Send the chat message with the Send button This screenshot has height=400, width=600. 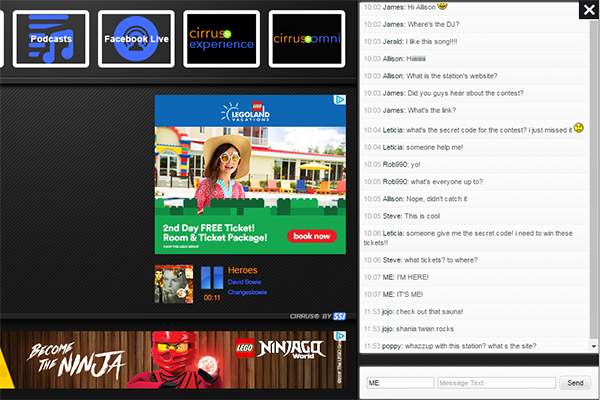575,383
